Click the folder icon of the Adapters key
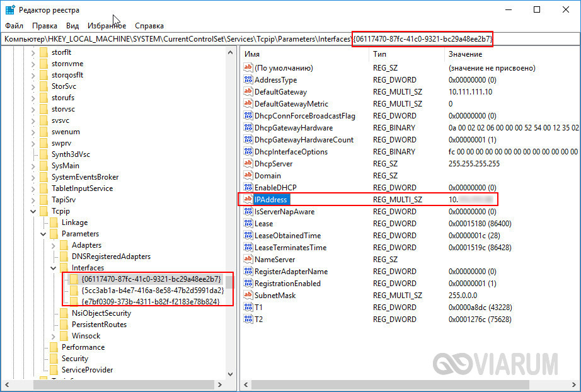The width and height of the screenshot is (581, 392). (x=64, y=245)
